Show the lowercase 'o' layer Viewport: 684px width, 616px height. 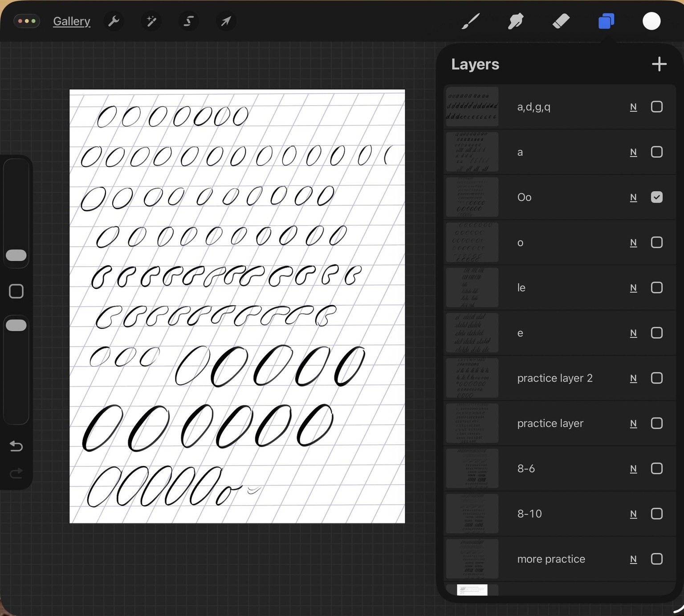point(657,243)
